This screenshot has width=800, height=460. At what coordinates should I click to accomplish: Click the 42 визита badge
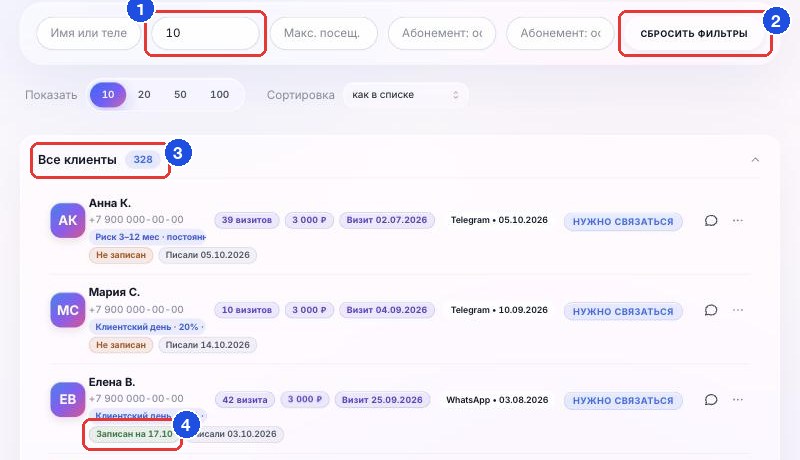(245, 400)
